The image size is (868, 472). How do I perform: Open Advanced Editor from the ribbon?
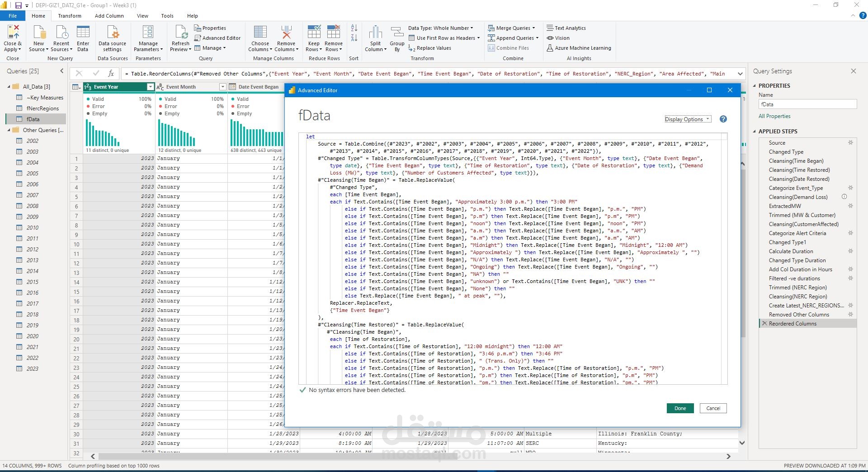pos(217,38)
